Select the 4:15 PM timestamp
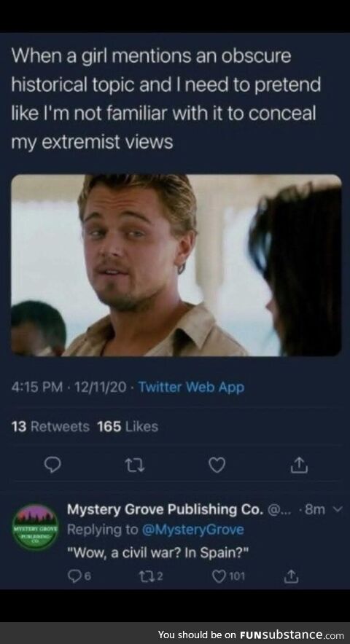This screenshot has height=644, width=350. coord(37,387)
